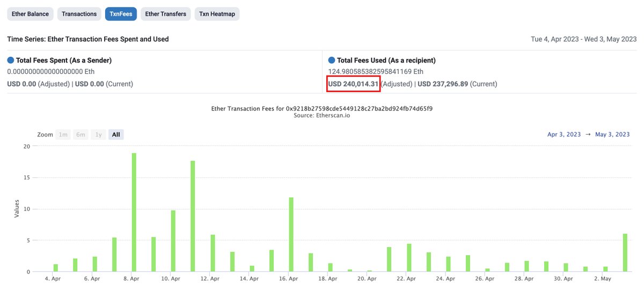This screenshot has width=644, height=290.
Task: Click the 'Values' y-axis title
Action: click(x=17, y=209)
